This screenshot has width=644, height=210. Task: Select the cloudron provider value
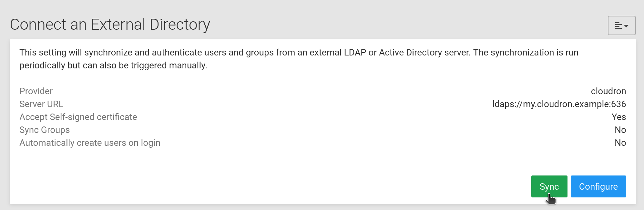(x=608, y=91)
